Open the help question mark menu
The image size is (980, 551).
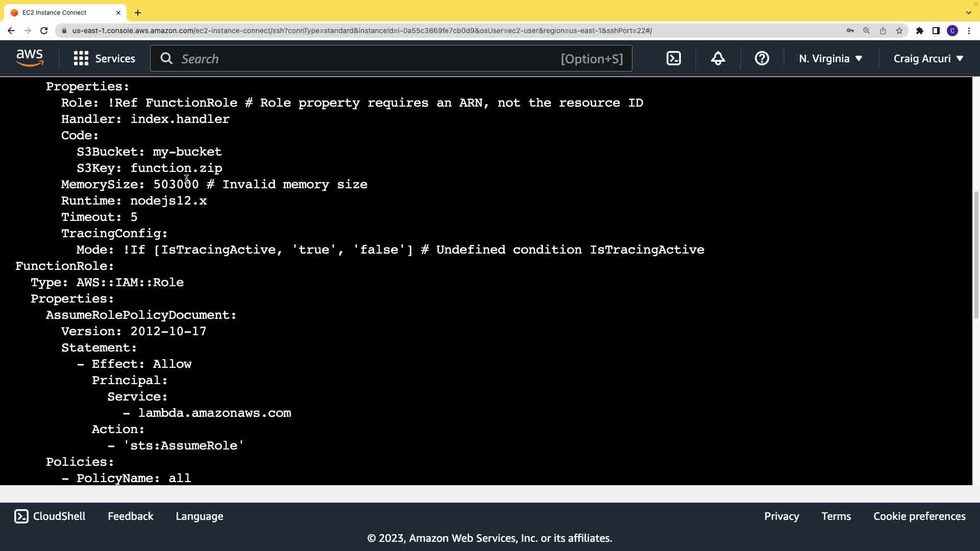coord(762,58)
